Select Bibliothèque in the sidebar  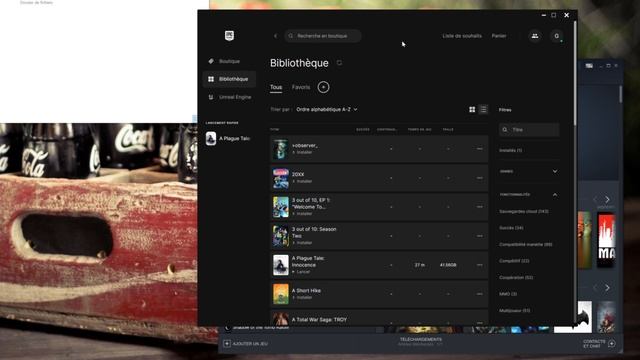click(x=229, y=79)
